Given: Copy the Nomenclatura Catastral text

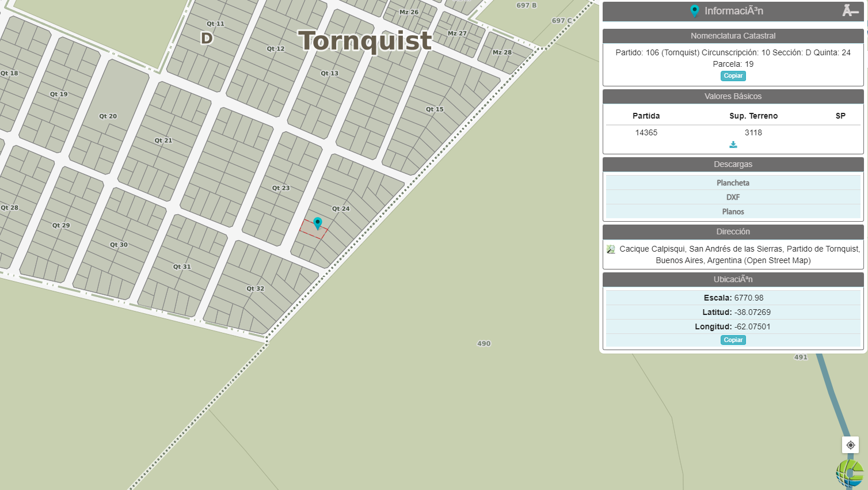Looking at the screenshot, I should tap(733, 76).
